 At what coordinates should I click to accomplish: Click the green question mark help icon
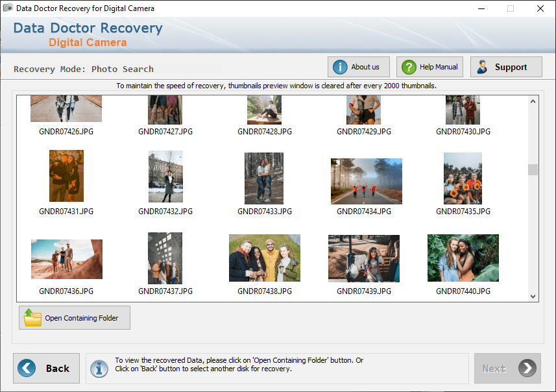(x=409, y=67)
